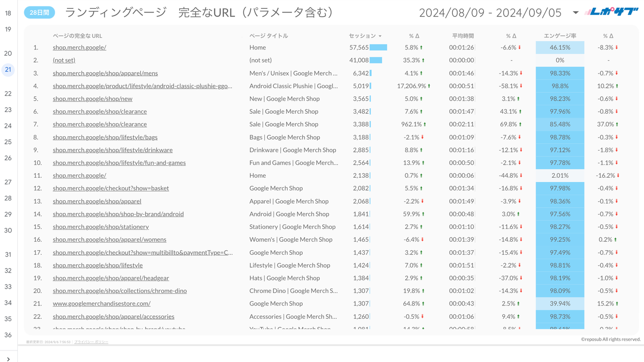Image resolution: width=644 pixels, height=362 pixels.
Task: Select page 21 in the page list
Action: coord(8,69)
